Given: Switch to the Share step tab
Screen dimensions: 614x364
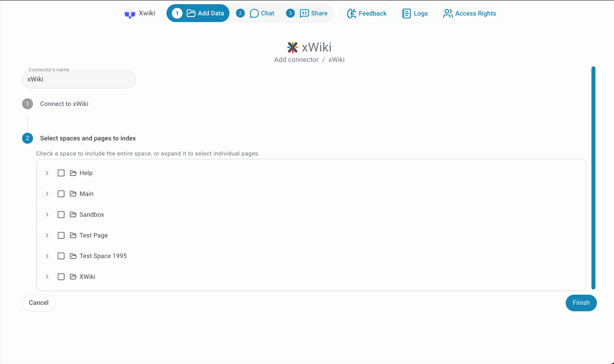Looking at the screenshot, I should pos(307,13).
